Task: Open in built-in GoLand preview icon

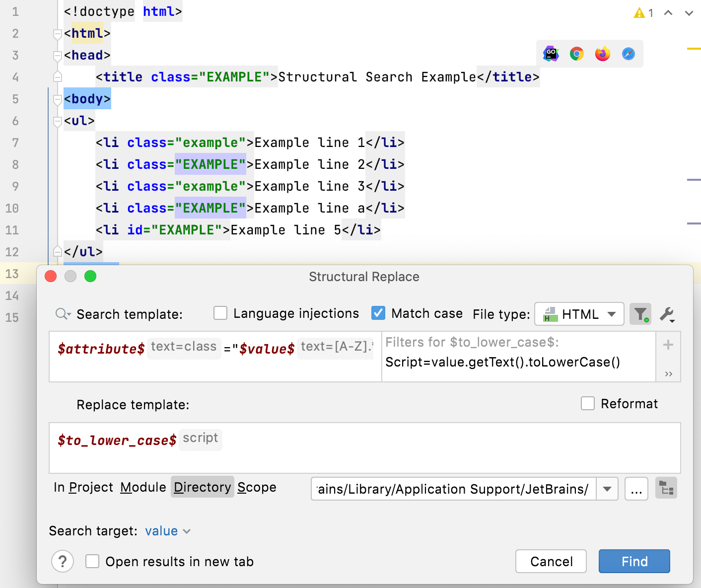Action: [551, 54]
